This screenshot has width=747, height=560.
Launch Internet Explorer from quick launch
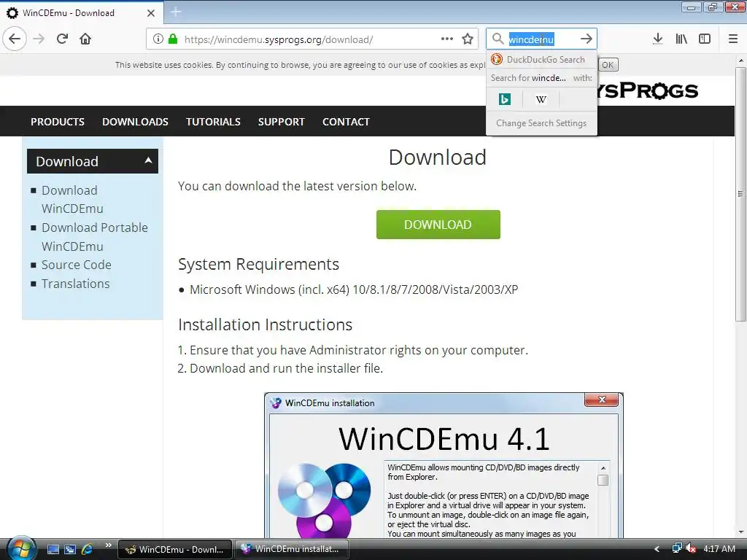88,549
